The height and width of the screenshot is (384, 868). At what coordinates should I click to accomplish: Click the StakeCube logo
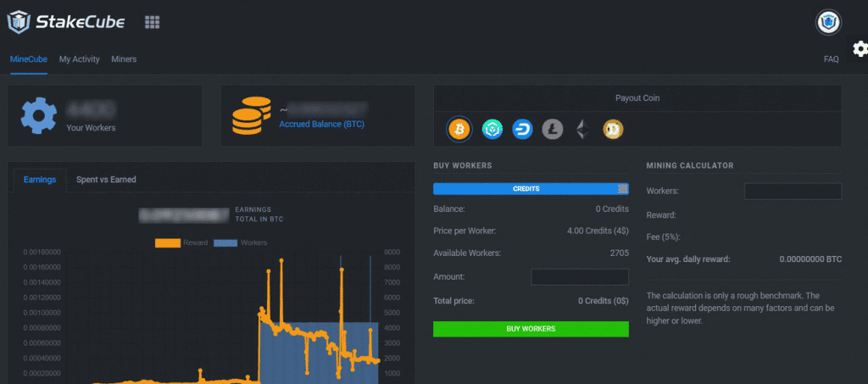[66, 22]
